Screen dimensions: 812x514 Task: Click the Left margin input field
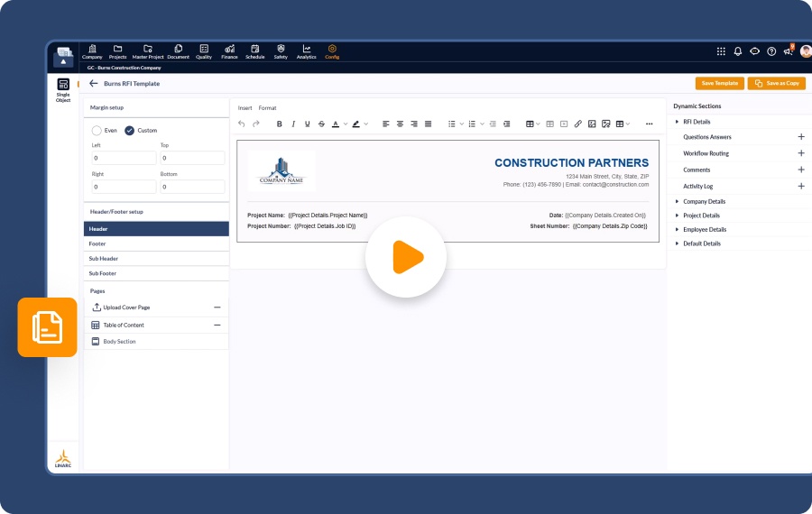click(124, 158)
